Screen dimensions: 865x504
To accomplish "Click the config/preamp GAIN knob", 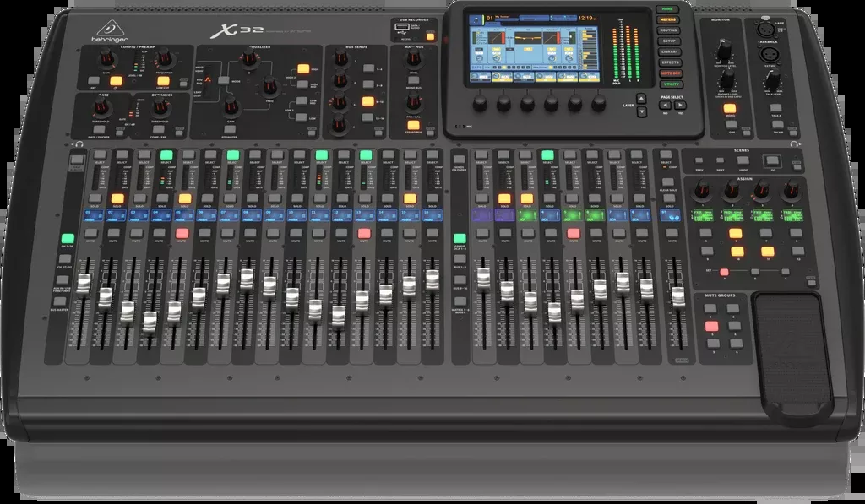I will coord(106,57).
